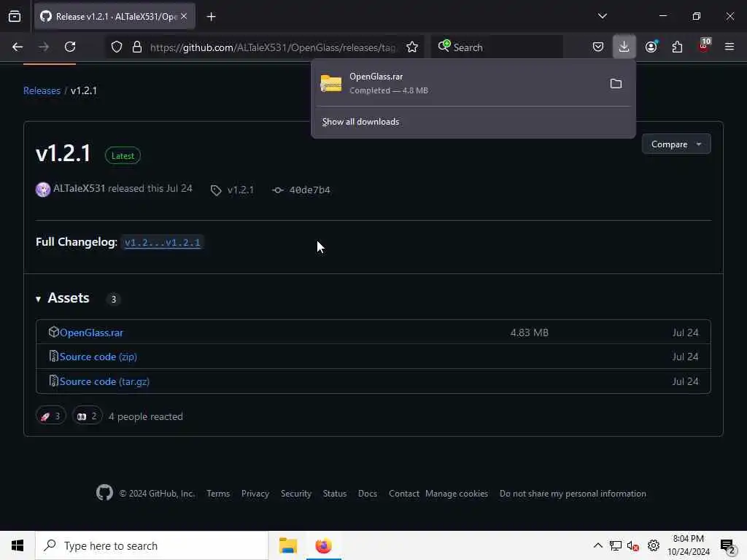Open clock showing 8:04 PM
Viewport: 747px width, 560px height.
click(689, 545)
